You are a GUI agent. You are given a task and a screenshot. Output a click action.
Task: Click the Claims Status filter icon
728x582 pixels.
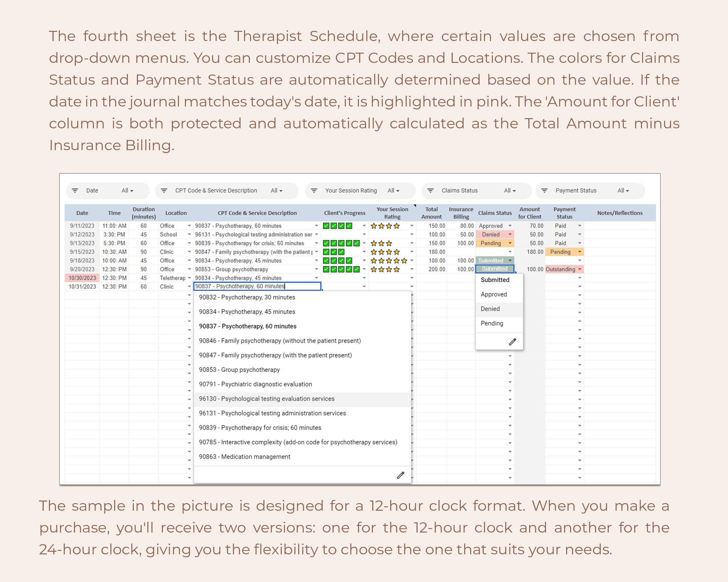pos(431,191)
